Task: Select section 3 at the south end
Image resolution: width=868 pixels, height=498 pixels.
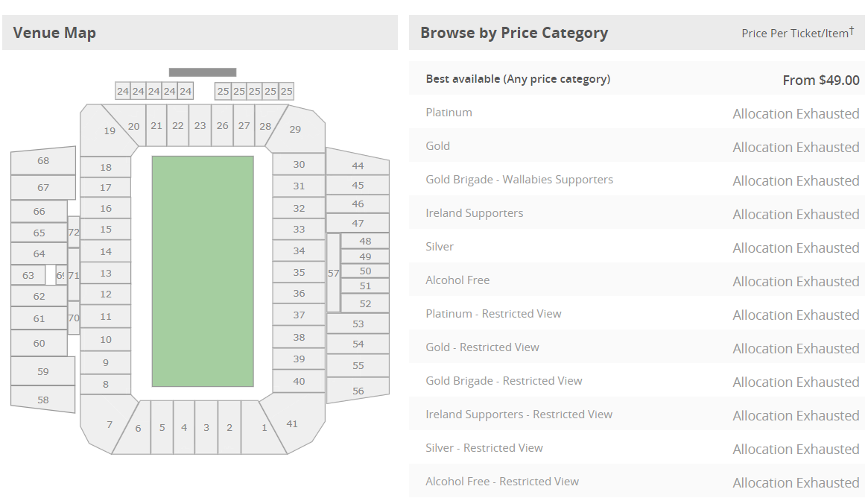Action: coord(206,427)
